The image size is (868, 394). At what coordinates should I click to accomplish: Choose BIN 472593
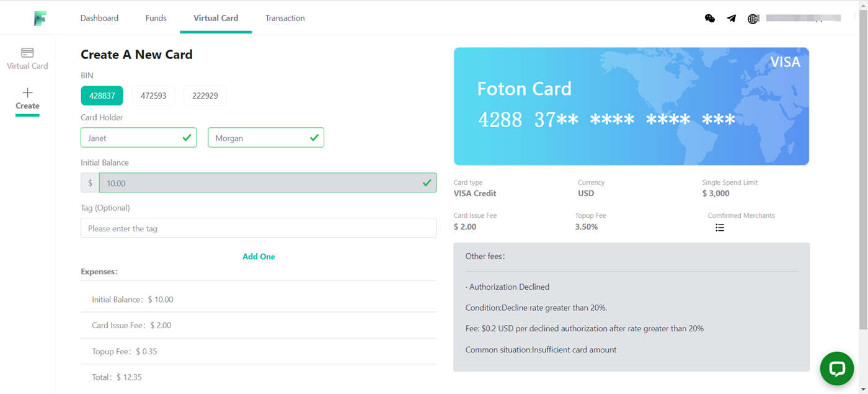coord(153,96)
